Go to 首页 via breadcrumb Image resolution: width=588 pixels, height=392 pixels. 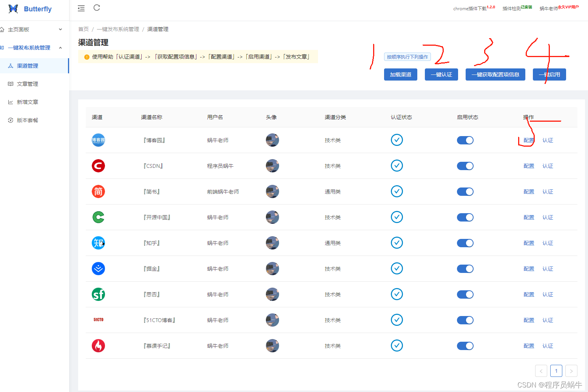coord(83,29)
